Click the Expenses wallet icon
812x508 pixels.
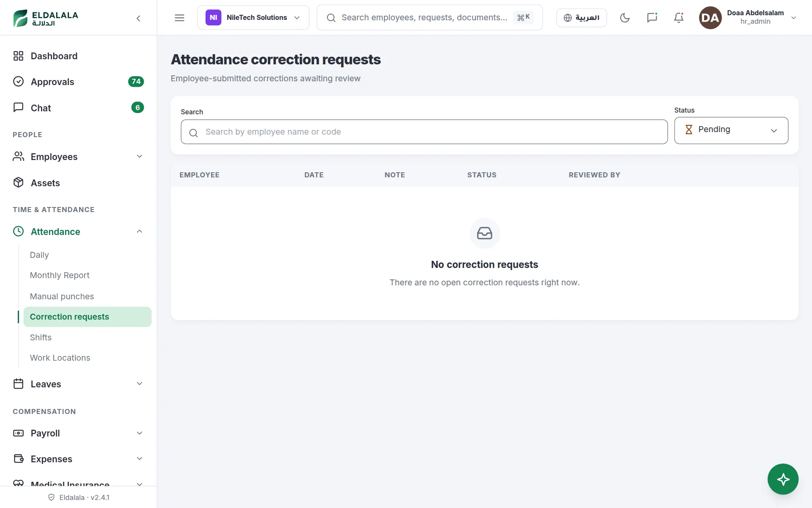tap(18, 458)
